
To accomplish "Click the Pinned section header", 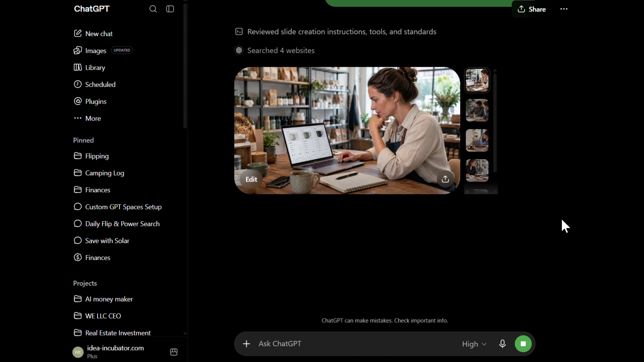I will pos(84,140).
